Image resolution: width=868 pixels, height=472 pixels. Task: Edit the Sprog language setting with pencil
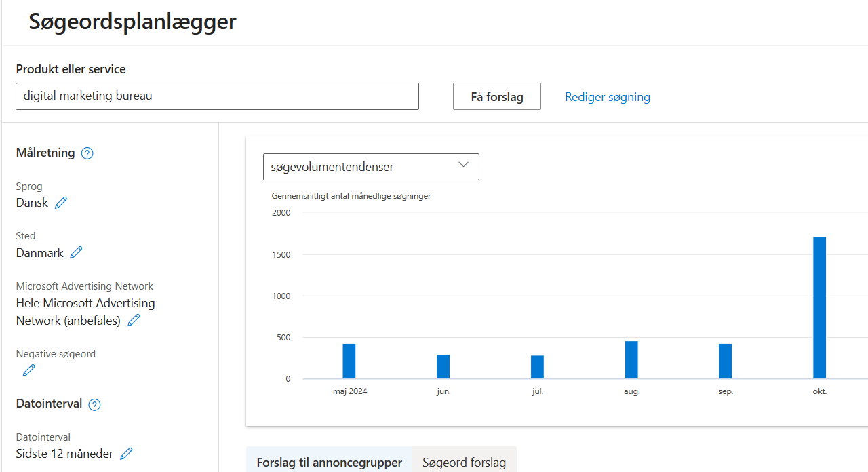61,203
